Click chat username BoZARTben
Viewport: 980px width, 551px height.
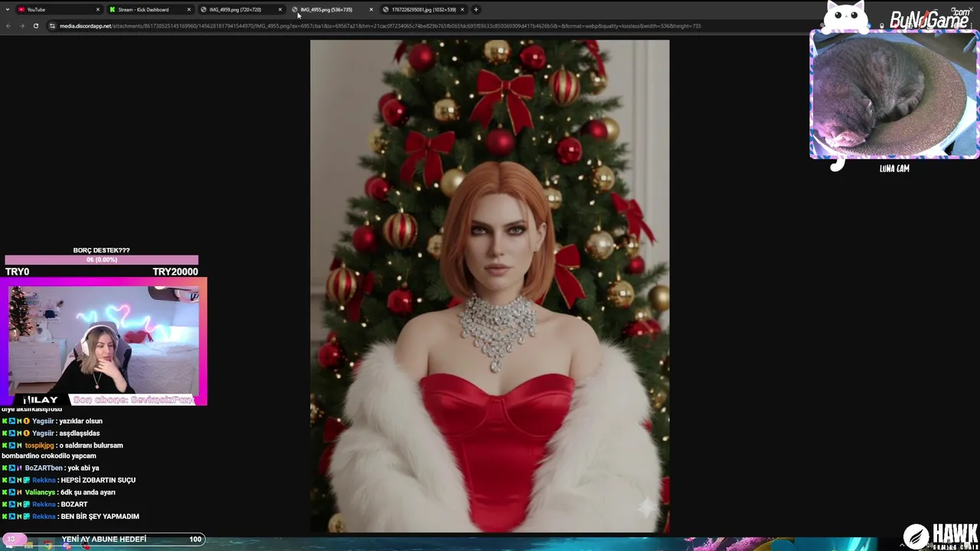pyautogui.click(x=43, y=468)
